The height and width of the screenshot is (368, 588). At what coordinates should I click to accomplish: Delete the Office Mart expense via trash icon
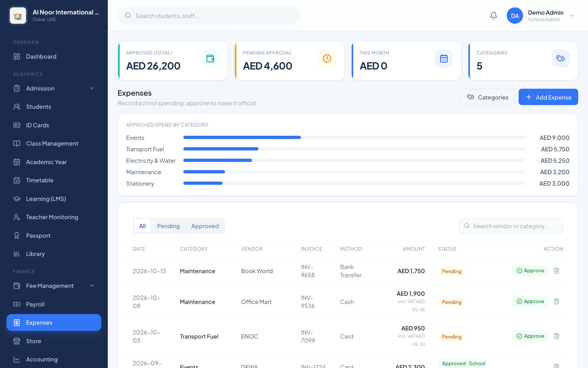click(556, 301)
